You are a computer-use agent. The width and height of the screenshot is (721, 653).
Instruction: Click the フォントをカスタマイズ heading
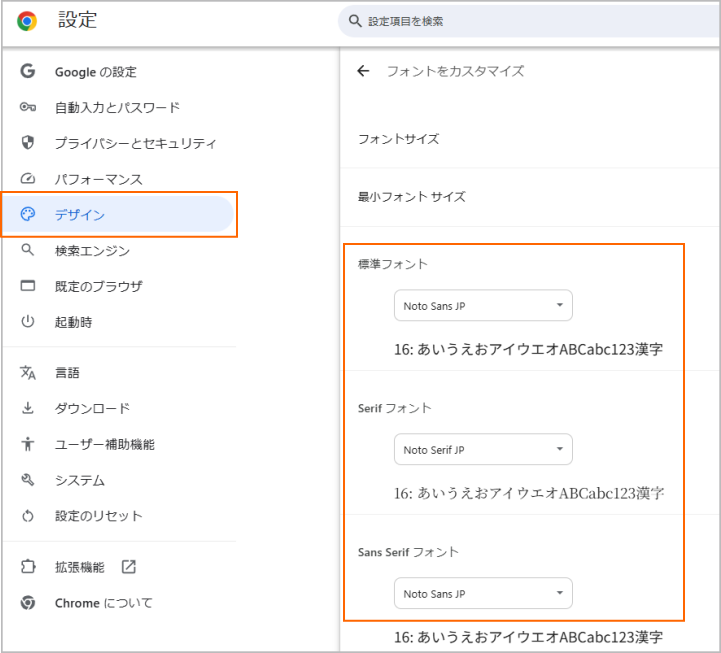tap(455, 71)
